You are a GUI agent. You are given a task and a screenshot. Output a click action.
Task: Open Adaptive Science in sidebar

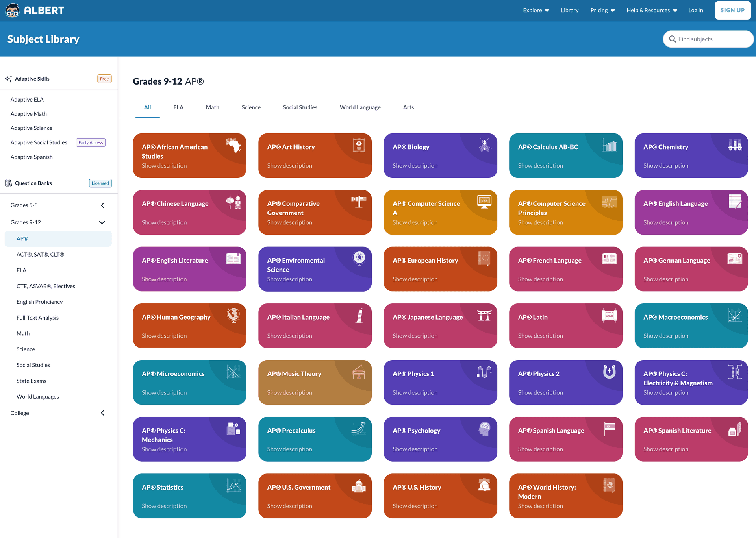(x=31, y=128)
